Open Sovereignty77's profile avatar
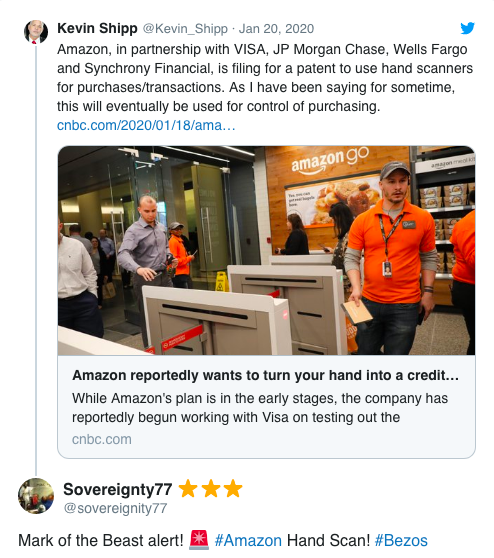The width and height of the screenshot is (494, 558). [x=36, y=496]
